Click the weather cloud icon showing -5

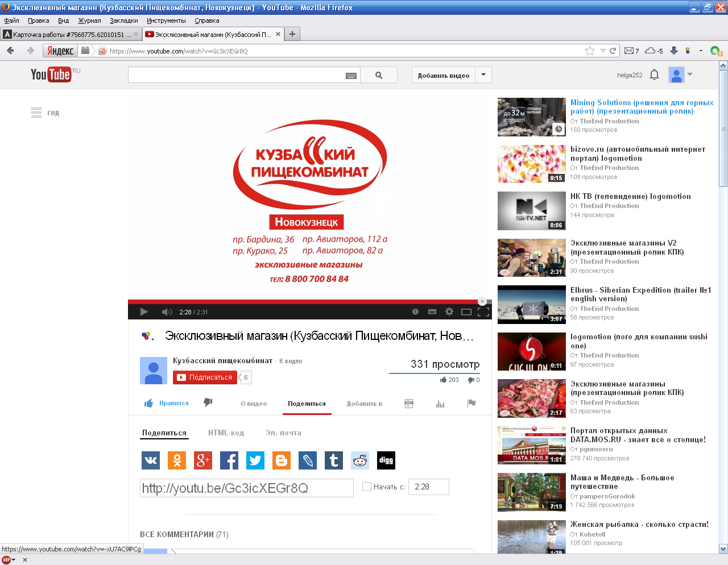tap(654, 51)
